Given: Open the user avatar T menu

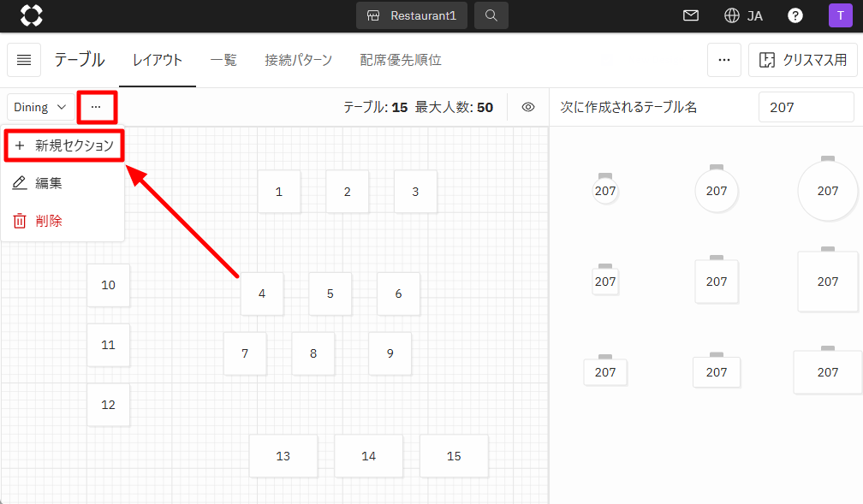Looking at the screenshot, I should click(840, 15).
